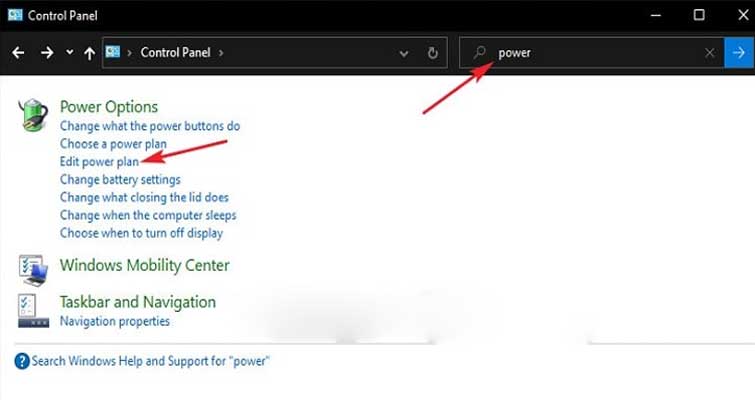This screenshot has width=755, height=400.
Task: Open Choose when to turn off display
Action: coord(141,233)
